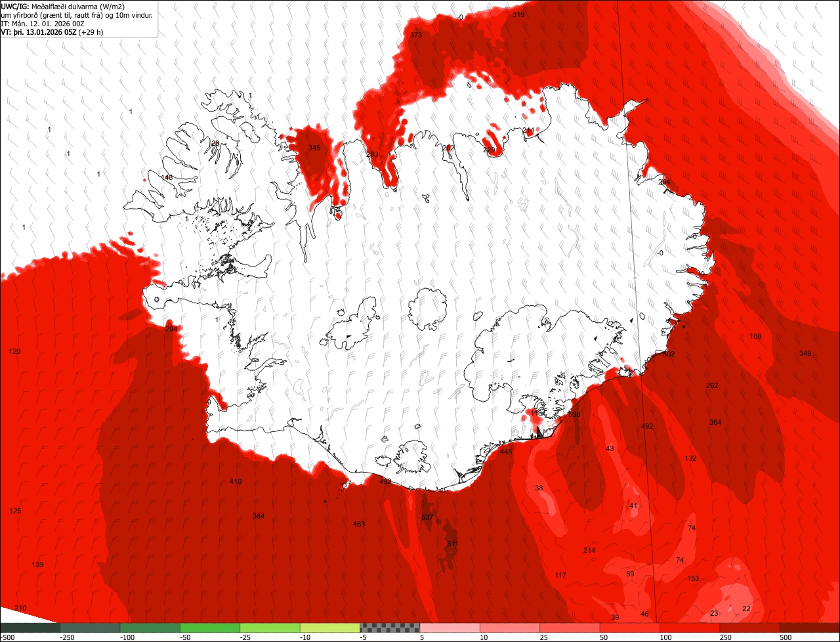The height and width of the screenshot is (642, 840).
Task: Click the dark red swatch between 250 and 500
Action: pyautogui.click(x=749, y=628)
